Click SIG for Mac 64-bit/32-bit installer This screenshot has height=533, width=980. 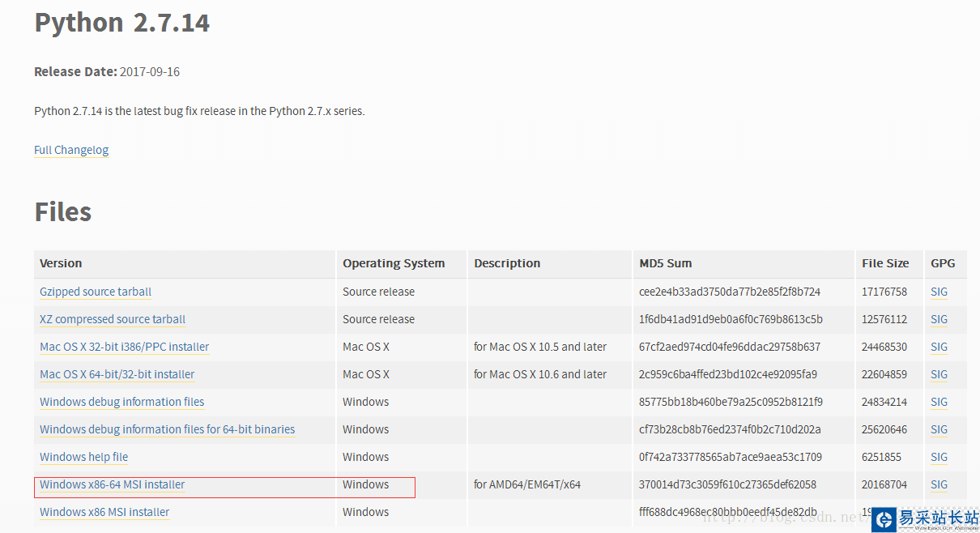point(939,374)
